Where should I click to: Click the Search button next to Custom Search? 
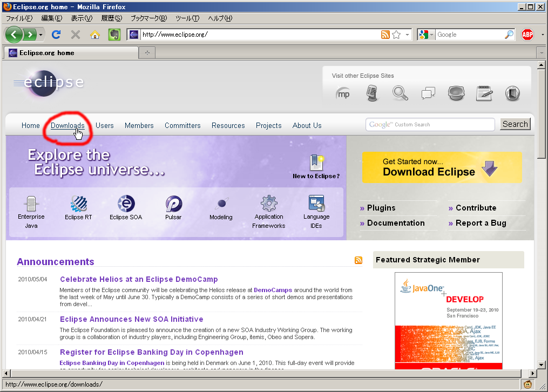(515, 124)
